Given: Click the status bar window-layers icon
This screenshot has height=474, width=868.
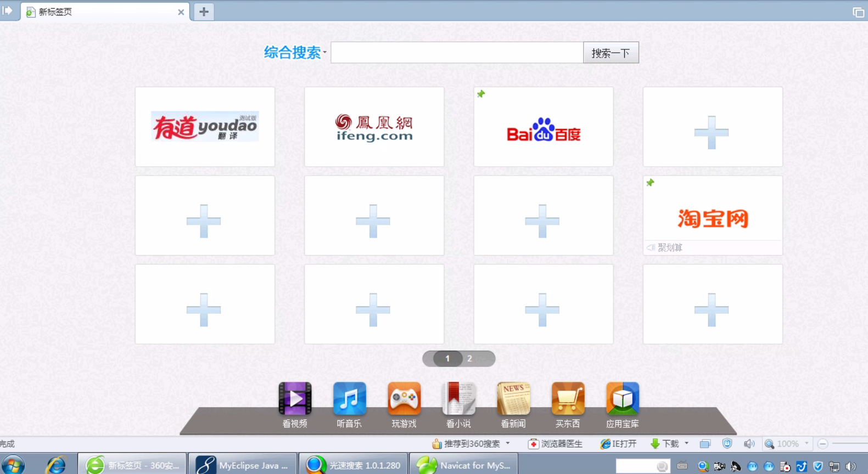Looking at the screenshot, I should pyautogui.click(x=705, y=444).
